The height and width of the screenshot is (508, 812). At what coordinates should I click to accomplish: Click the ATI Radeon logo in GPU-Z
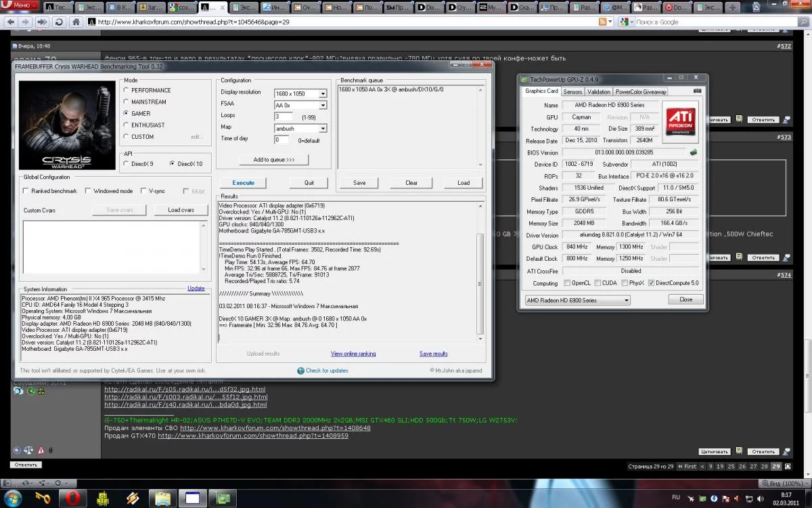pyautogui.click(x=680, y=120)
